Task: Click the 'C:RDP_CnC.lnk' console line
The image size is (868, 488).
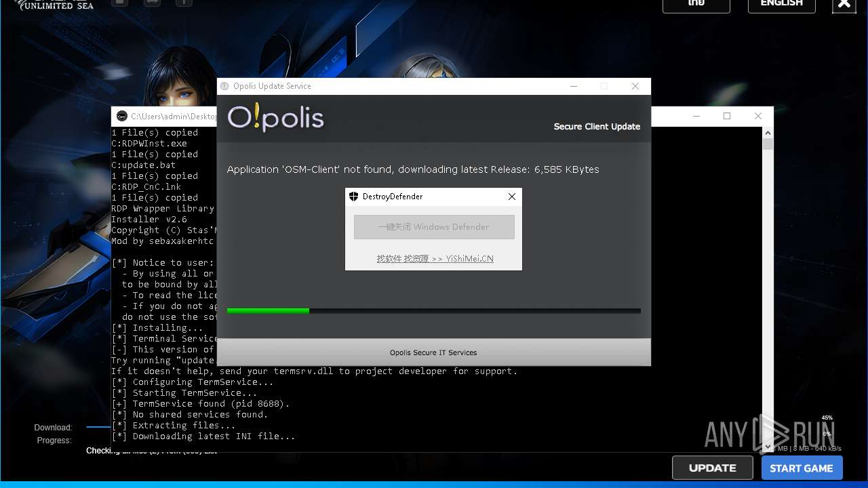Action: click(146, 187)
